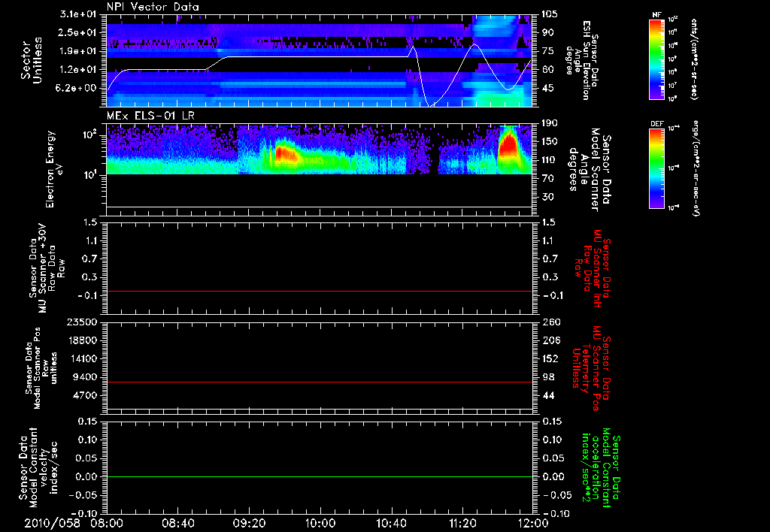Click the 98 telemetry tick label
Viewport: 770px width, 532px height.
[x=548, y=377]
